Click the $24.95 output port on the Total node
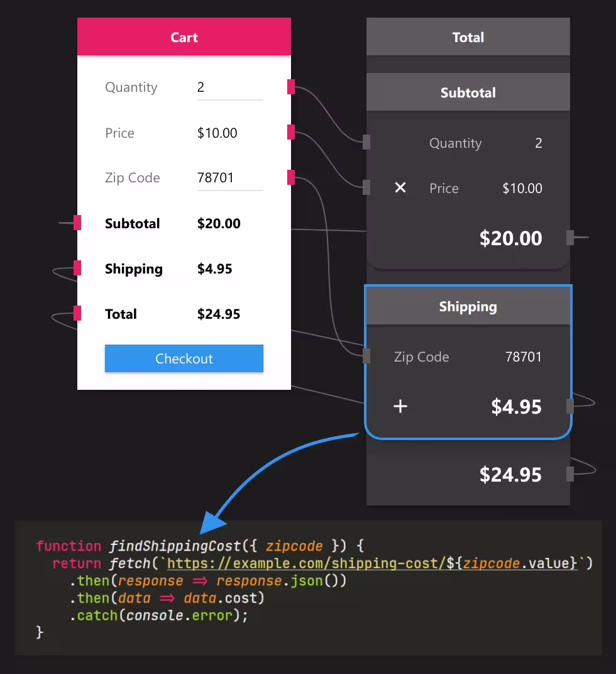The width and height of the screenshot is (616, 674). (571, 475)
